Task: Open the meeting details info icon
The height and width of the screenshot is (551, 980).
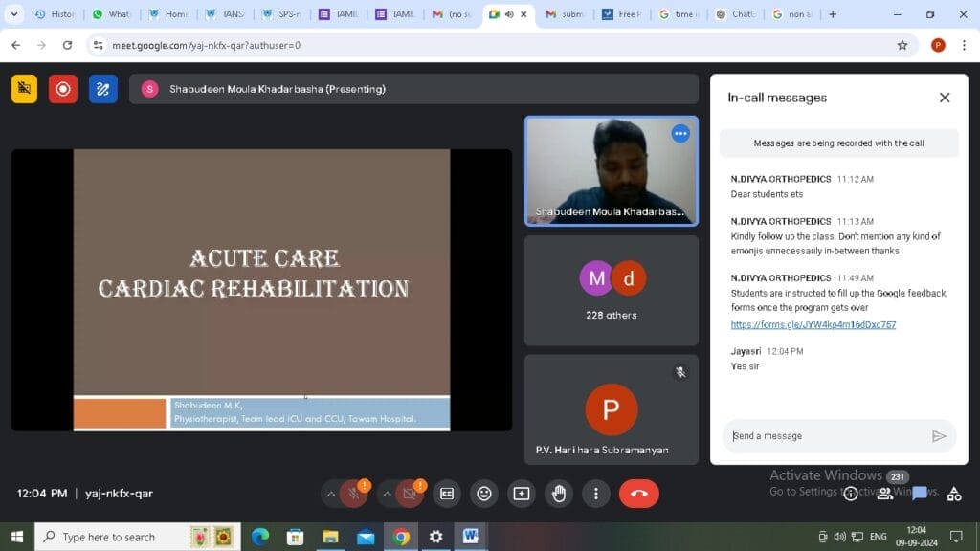Action: [850, 494]
